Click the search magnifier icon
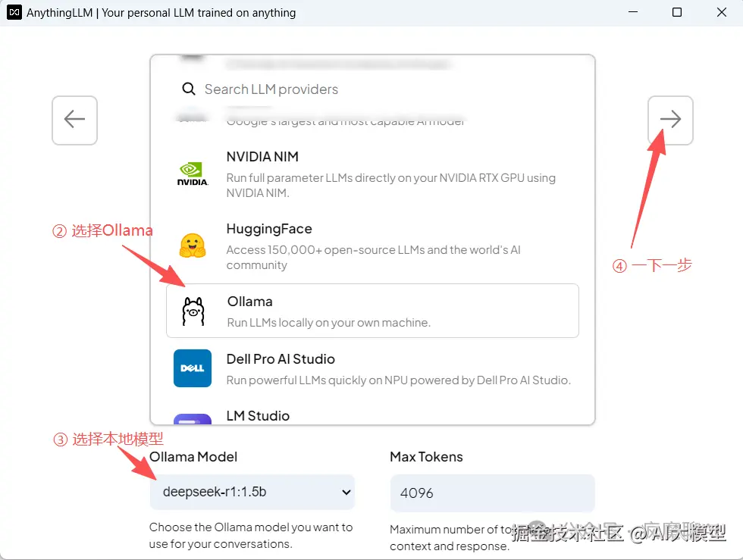Screen dimensions: 743x560 [x=189, y=89]
